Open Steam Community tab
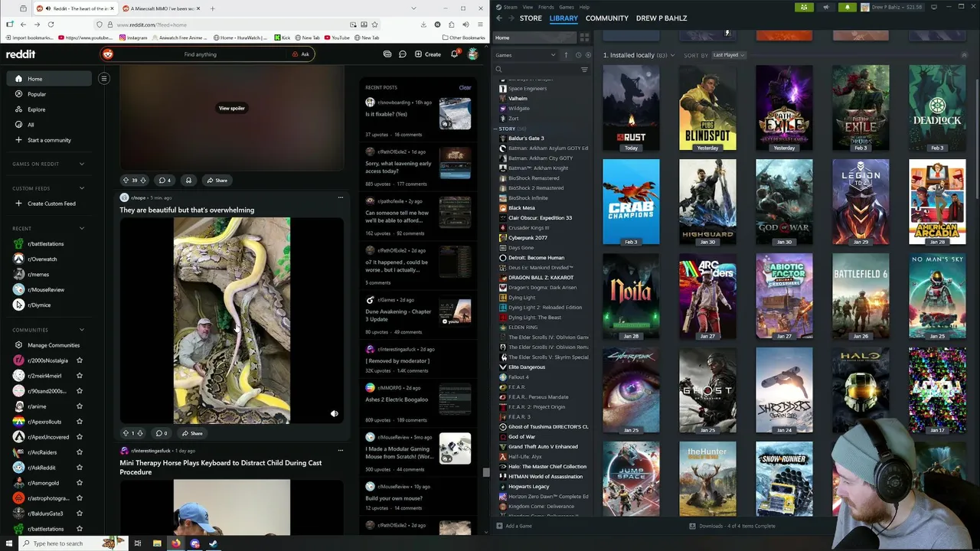980x551 pixels. [x=607, y=18]
